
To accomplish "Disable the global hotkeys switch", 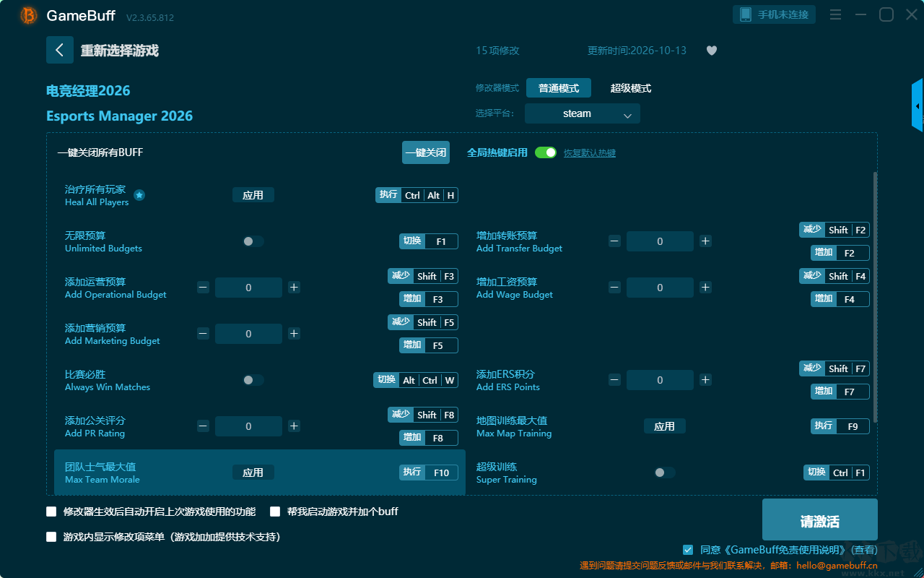I will tap(546, 152).
